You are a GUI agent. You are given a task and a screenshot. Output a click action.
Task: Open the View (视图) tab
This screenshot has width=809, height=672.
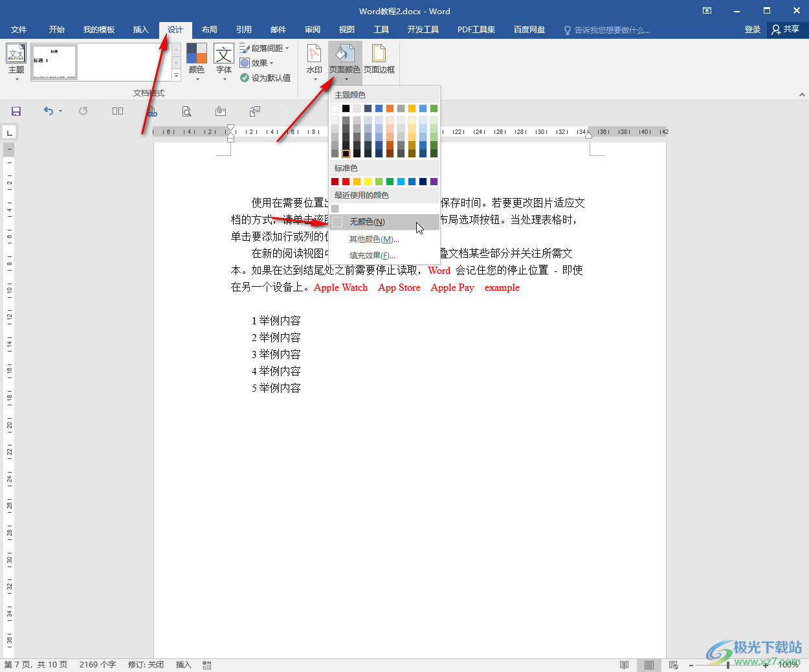[347, 30]
